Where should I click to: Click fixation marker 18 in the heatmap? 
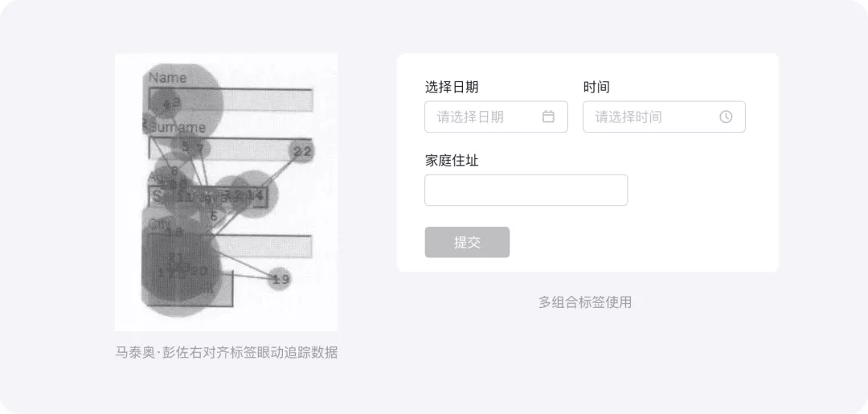pyautogui.click(x=174, y=232)
